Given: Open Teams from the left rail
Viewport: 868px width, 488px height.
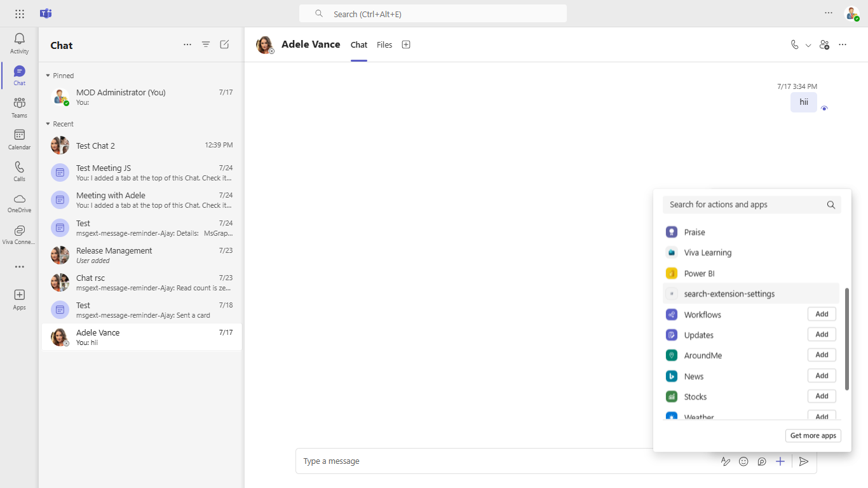Looking at the screenshot, I should click(19, 107).
